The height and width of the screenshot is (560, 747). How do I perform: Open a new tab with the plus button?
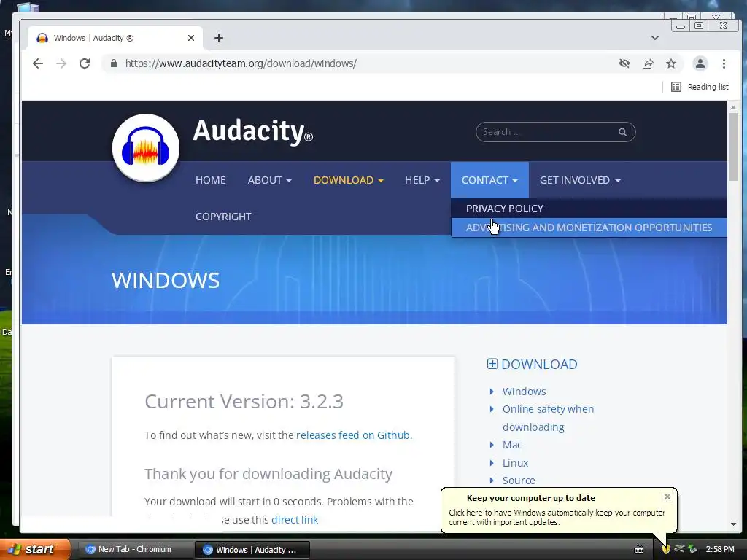click(x=219, y=38)
